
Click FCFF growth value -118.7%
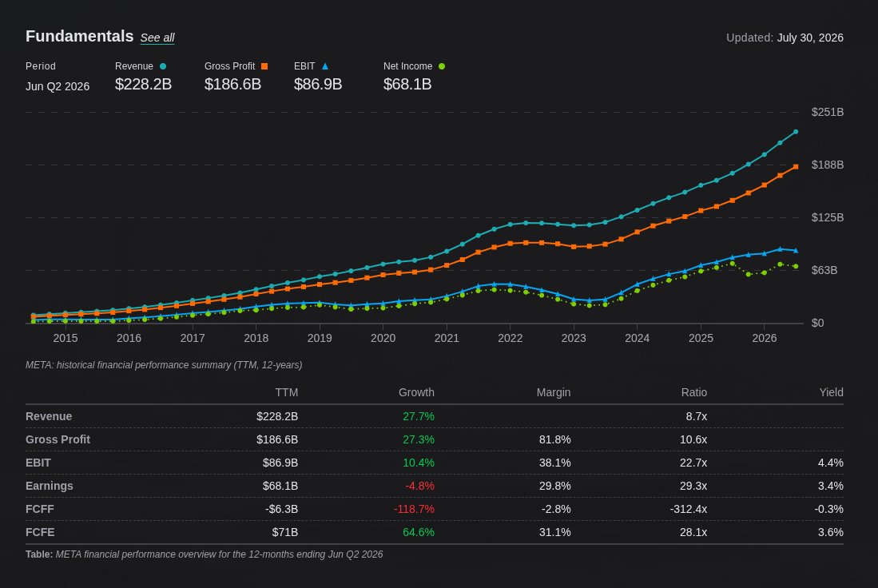pyautogui.click(x=415, y=509)
